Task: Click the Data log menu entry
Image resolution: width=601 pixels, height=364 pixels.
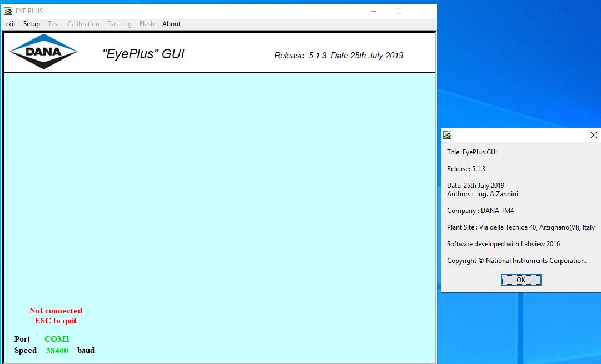Action: [x=119, y=24]
